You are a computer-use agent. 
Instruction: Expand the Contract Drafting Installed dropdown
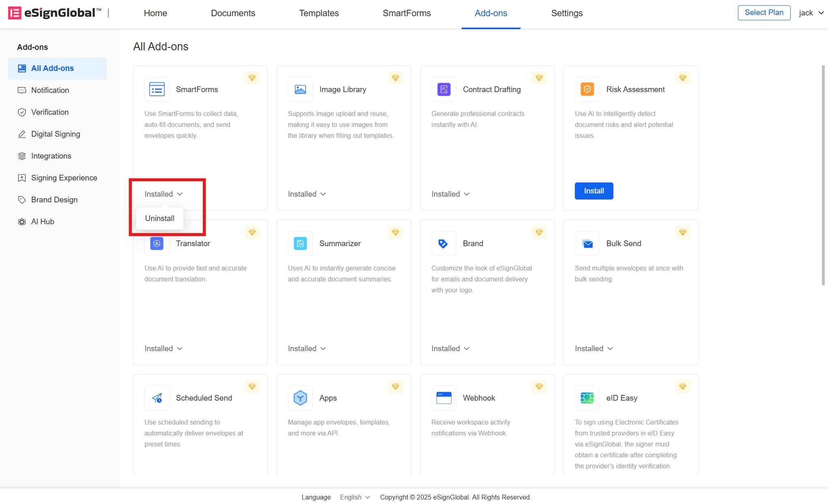[x=450, y=194]
